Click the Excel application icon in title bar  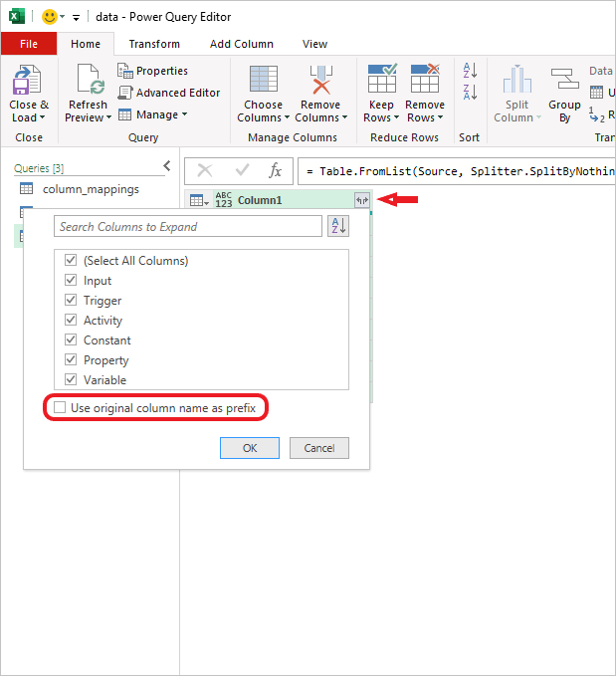16,17
